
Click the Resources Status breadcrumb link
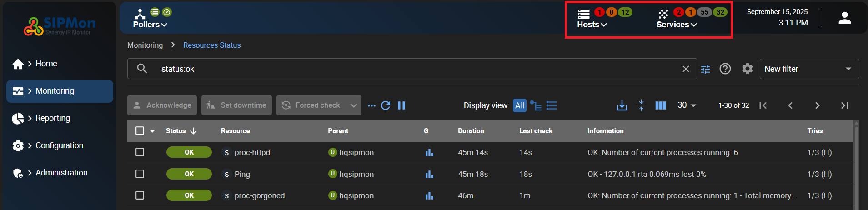[212, 45]
